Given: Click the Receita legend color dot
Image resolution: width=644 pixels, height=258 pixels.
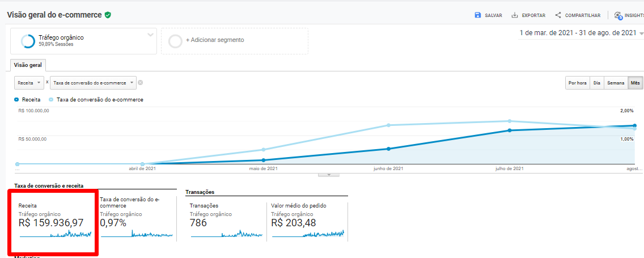Looking at the screenshot, I should 17,99.
